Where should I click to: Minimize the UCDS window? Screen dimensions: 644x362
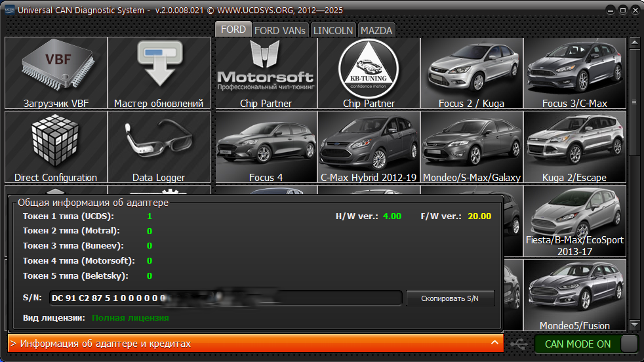(611, 10)
